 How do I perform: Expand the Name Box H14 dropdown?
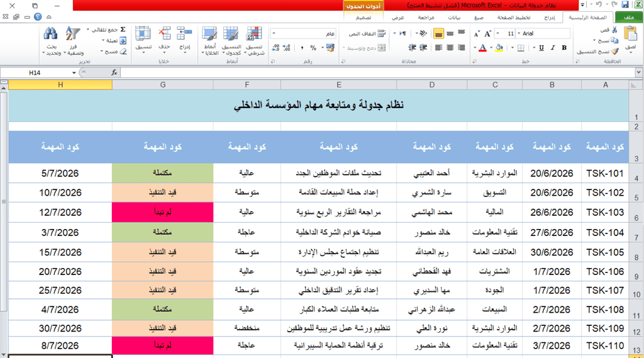[x=74, y=73]
